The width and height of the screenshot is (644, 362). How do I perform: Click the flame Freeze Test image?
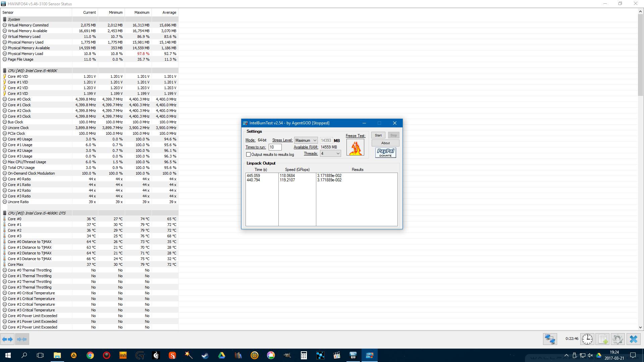tap(355, 147)
